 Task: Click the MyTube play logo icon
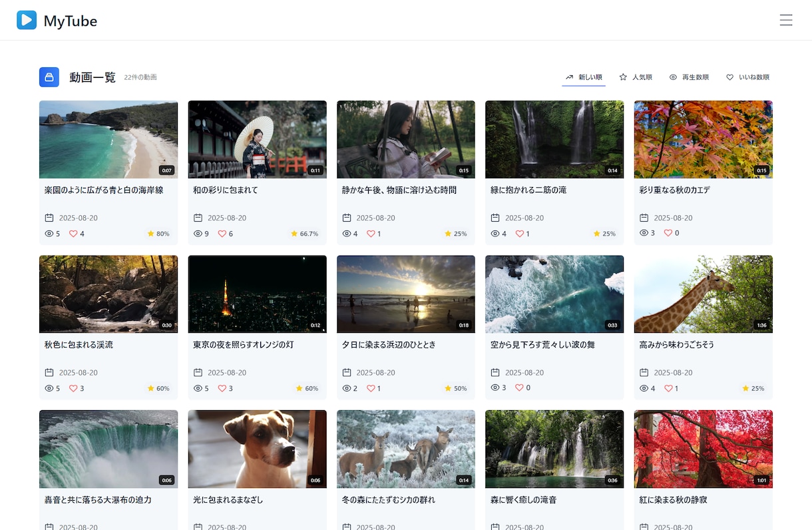tap(27, 20)
